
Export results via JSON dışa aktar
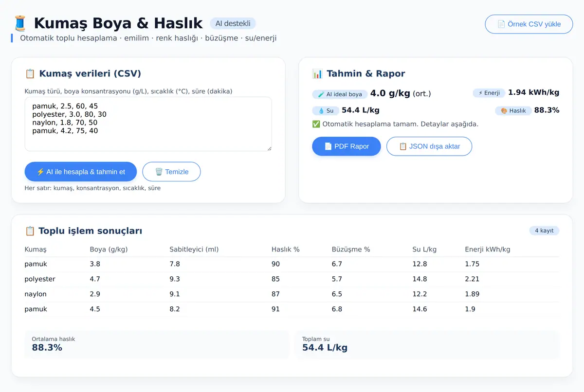point(429,146)
